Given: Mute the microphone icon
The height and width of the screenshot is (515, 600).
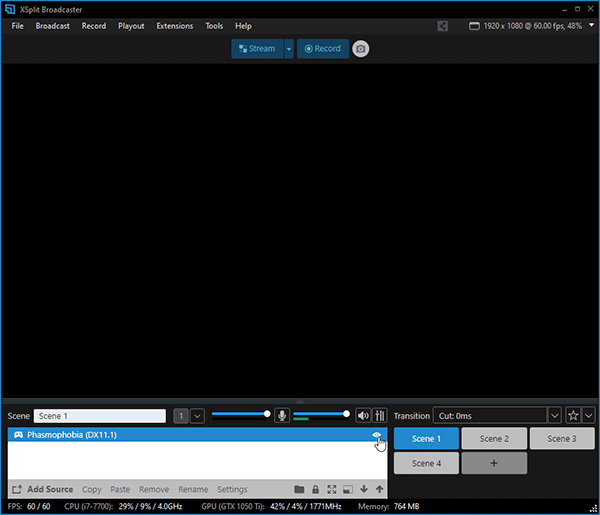Looking at the screenshot, I should [282, 416].
